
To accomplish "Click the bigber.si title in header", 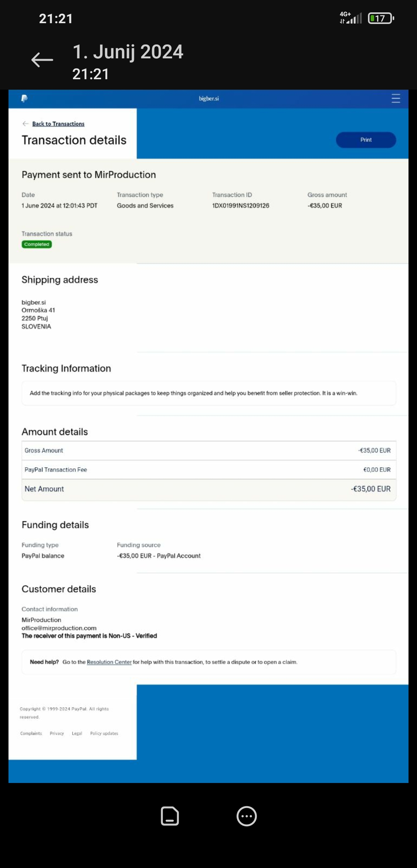I will 209,99.
